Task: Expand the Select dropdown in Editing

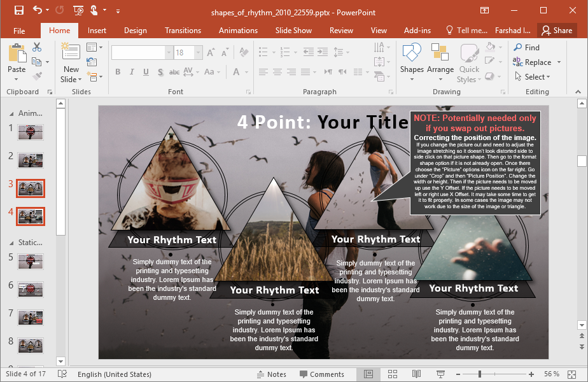Action: (x=535, y=77)
